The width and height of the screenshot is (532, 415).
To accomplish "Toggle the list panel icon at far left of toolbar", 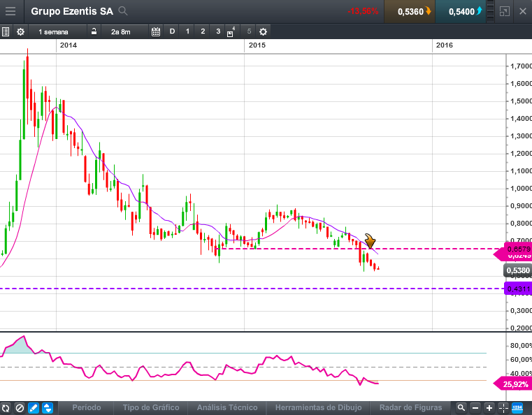I will (x=6, y=31).
